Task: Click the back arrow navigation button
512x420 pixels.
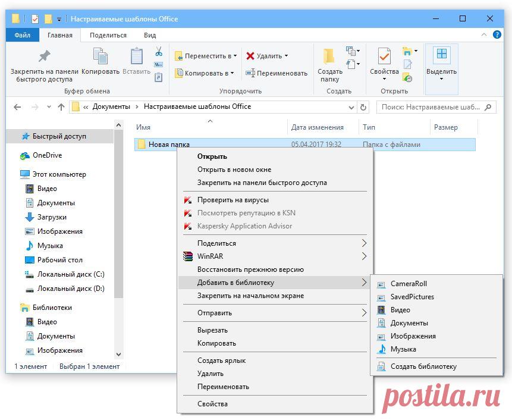Action: [x=17, y=107]
